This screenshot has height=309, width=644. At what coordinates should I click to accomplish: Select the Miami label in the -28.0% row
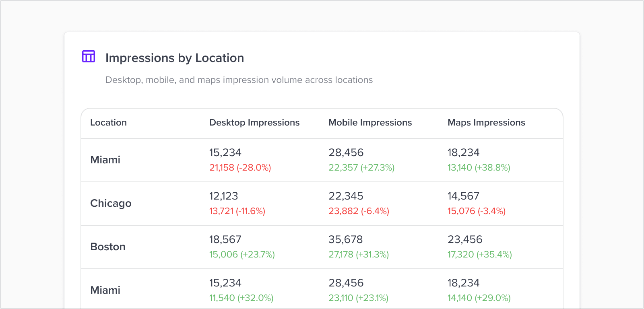[105, 160]
